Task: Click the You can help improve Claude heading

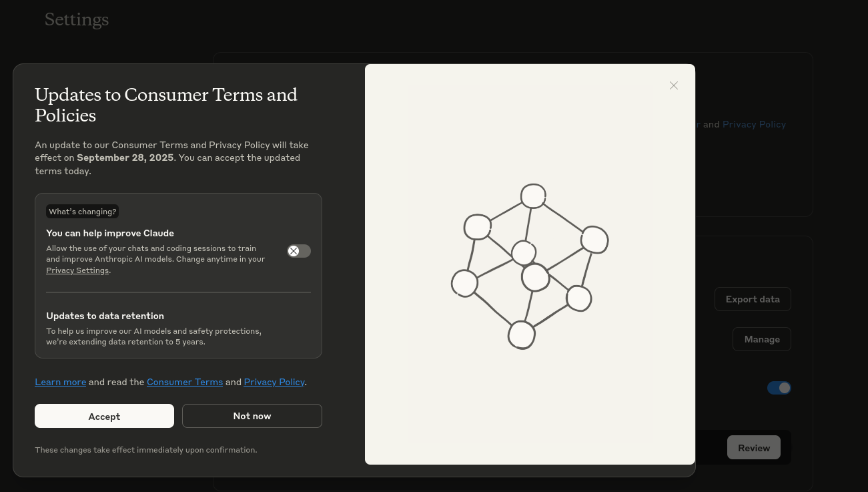Action: pos(110,233)
